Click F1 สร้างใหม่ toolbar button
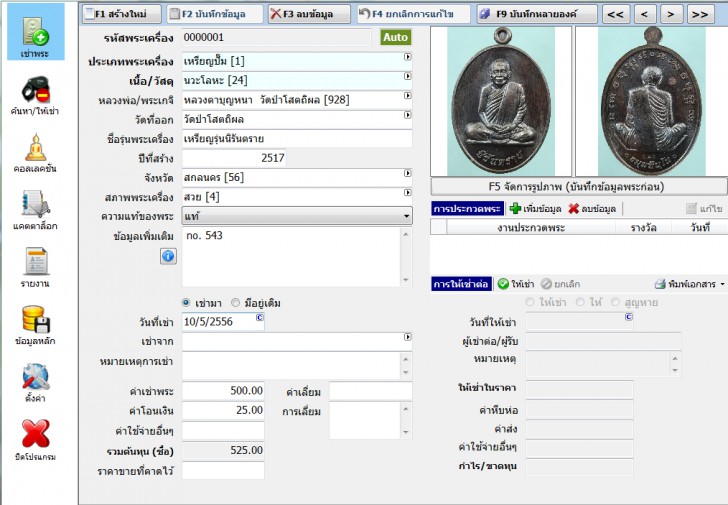728x505 pixels. pos(122,14)
